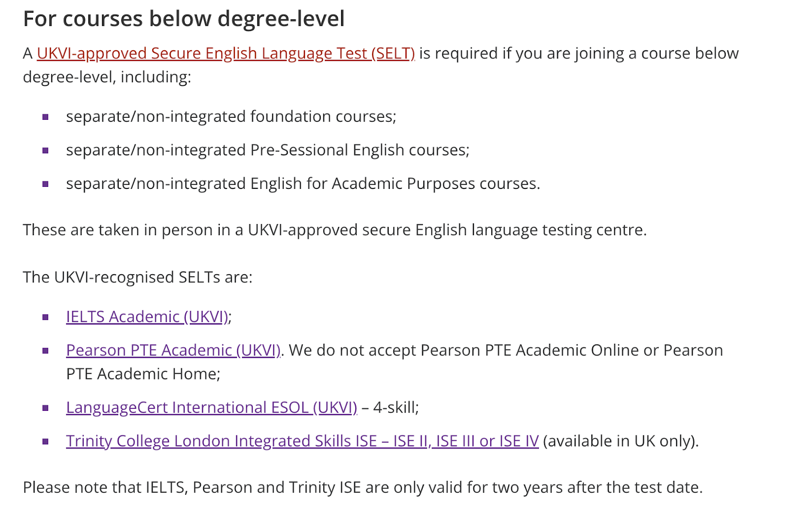Click the bullet marker beside Trinity College London
Viewport: 812px width, 513px height.
pos(46,442)
